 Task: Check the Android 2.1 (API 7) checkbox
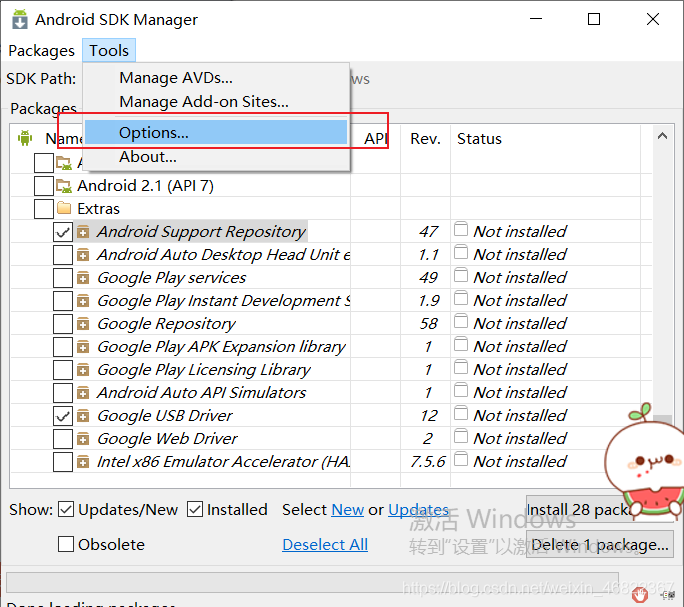click(x=44, y=186)
